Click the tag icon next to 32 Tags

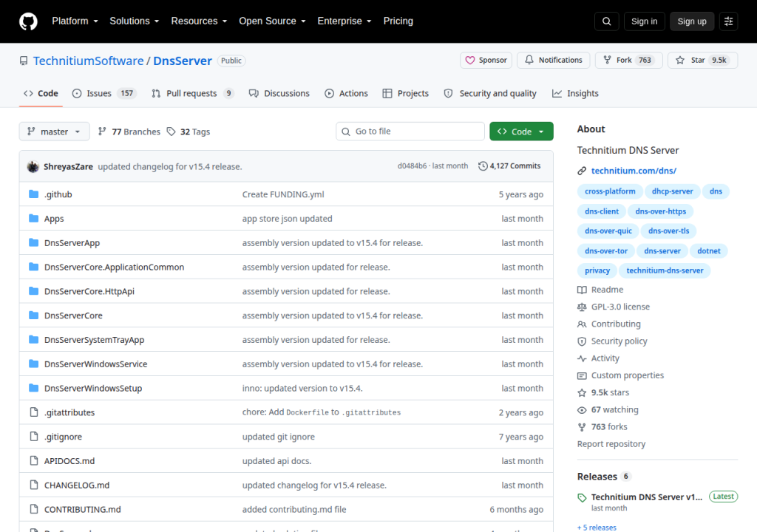tap(171, 132)
